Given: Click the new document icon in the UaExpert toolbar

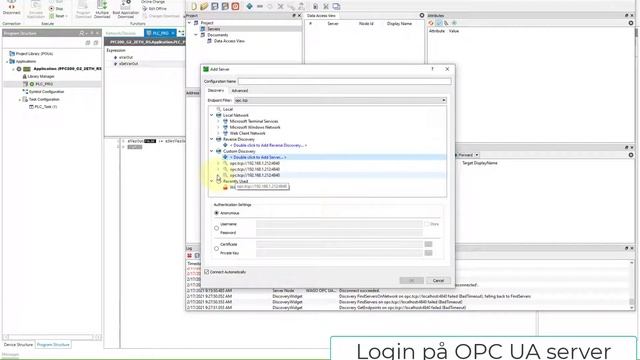Looking at the screenshot, I should click(x=194, y=6).
